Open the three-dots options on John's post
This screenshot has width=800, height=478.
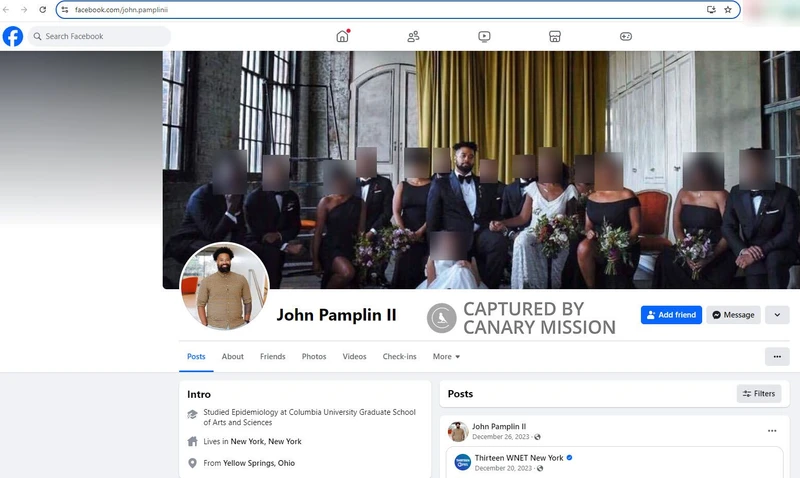click(x=772, y=431)
